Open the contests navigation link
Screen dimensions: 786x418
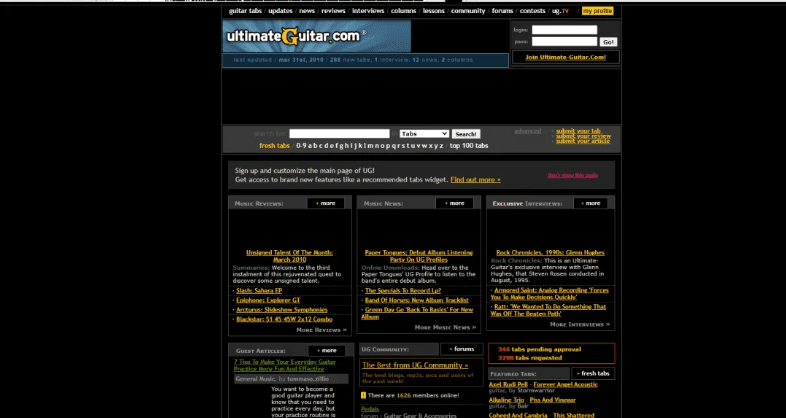[x=532, y=11]
